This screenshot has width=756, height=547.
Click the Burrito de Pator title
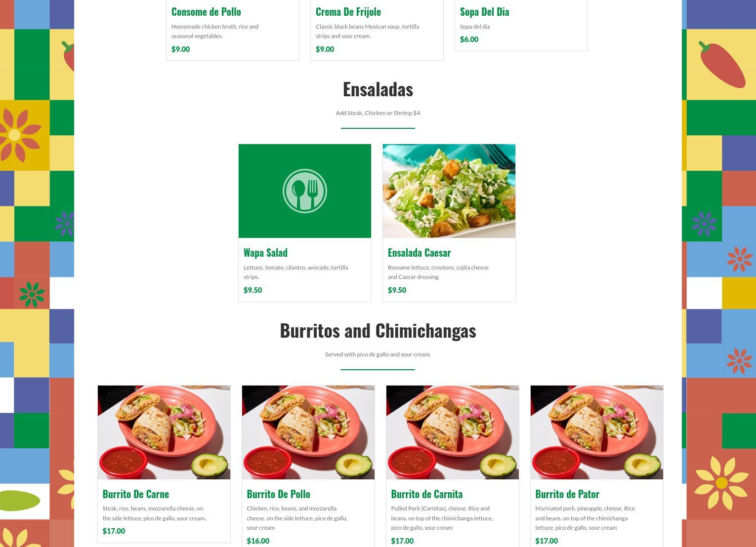point(567,494)
